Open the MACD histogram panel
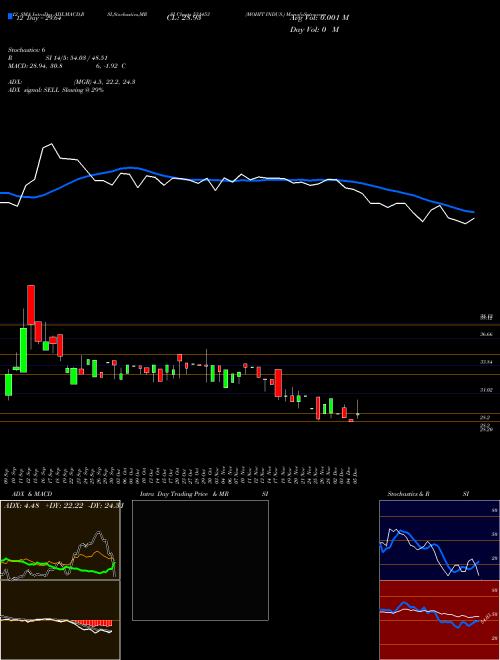The width and height of the screenshot is (500, 660). click(60, 620)
